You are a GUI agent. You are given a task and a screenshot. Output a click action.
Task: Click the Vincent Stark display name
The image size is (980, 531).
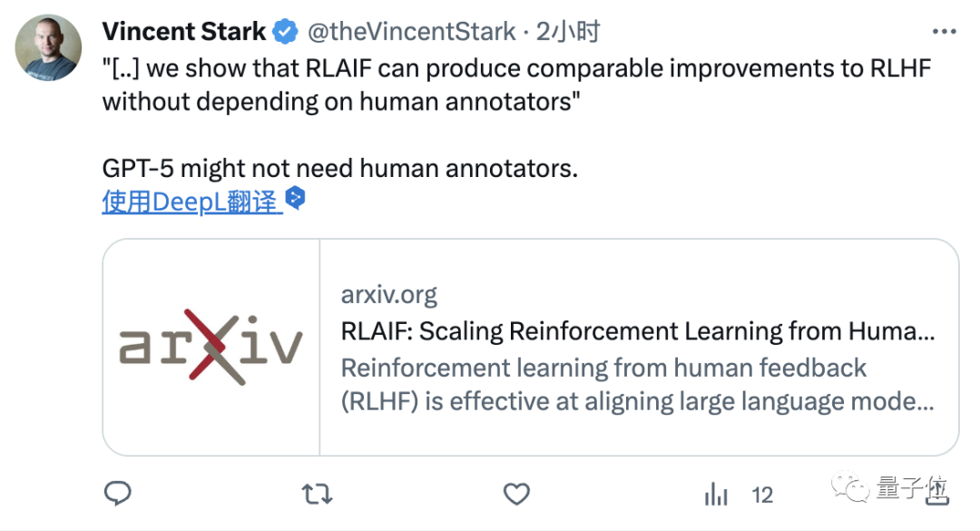coord(183,31)
